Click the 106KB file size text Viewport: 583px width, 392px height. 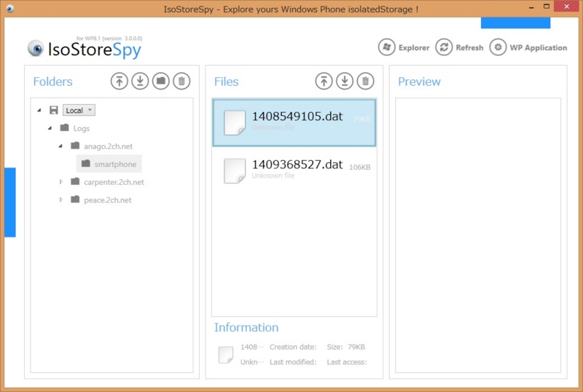pyautogui.click(x=359, y=168)
